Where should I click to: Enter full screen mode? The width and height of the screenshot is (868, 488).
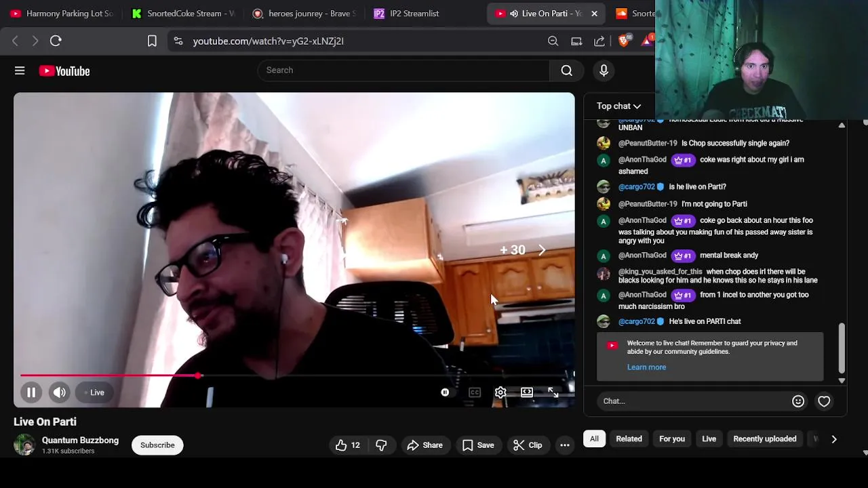(553, 392)
